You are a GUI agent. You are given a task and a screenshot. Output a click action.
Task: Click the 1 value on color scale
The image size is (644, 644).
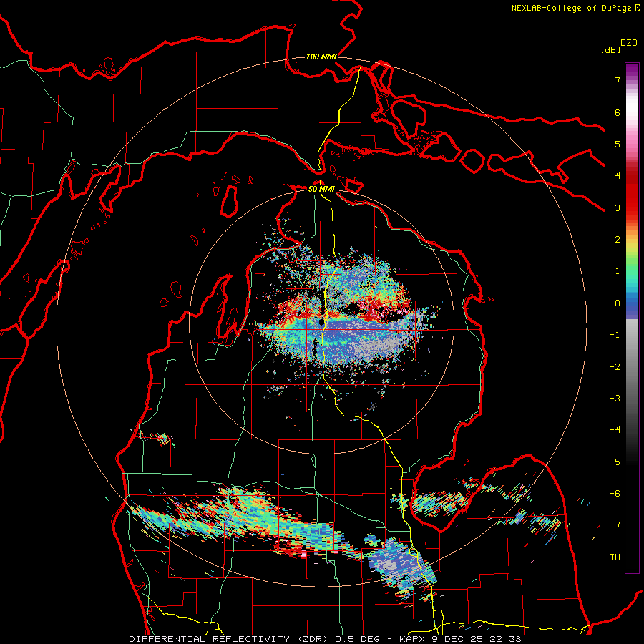point(617,271)
